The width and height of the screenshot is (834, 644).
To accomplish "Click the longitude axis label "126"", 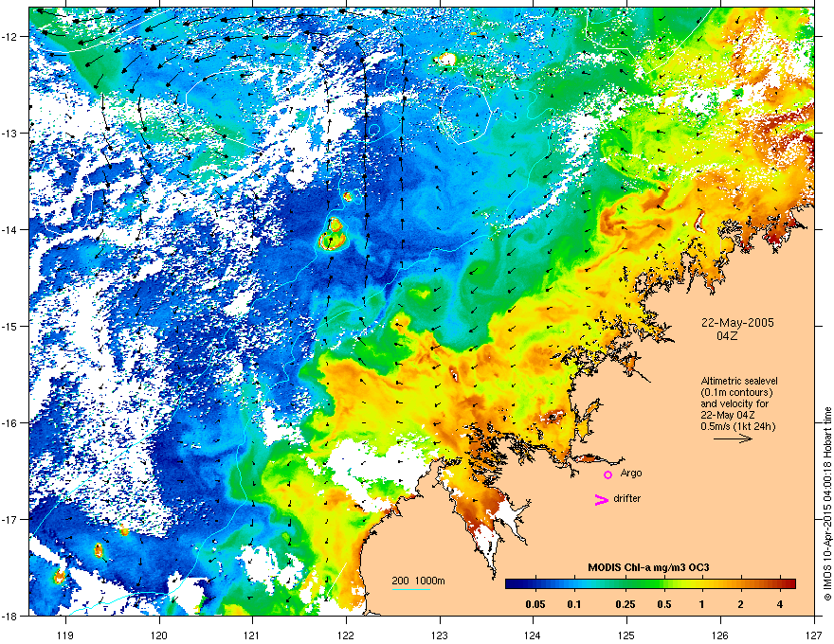I will pyautogui.click(x=720, y=635).
